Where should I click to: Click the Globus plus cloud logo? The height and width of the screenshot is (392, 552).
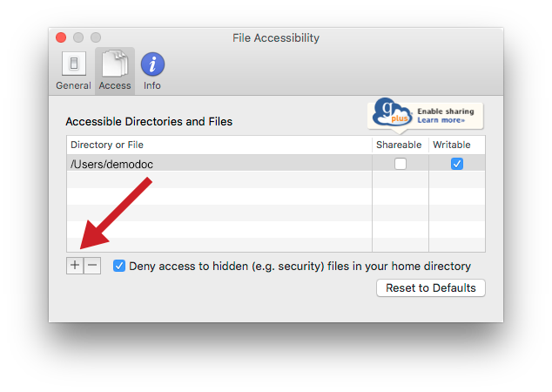click(392, 112)
